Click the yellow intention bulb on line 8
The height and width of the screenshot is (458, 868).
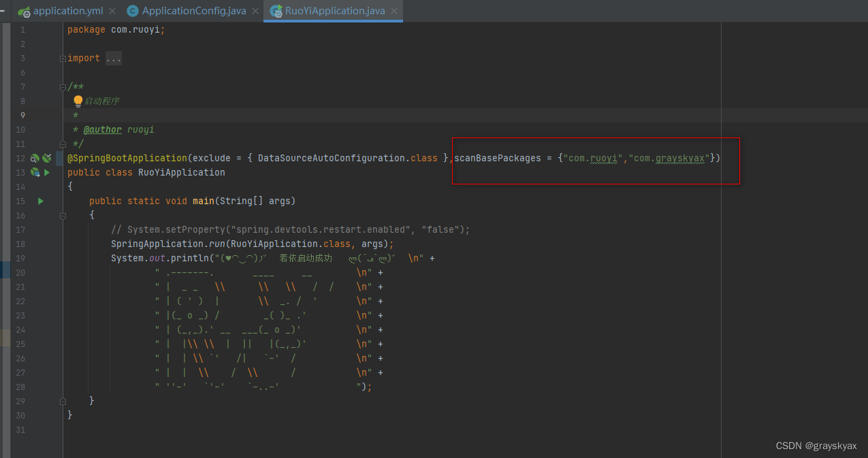pyautogui.click(x=78, y=101)
